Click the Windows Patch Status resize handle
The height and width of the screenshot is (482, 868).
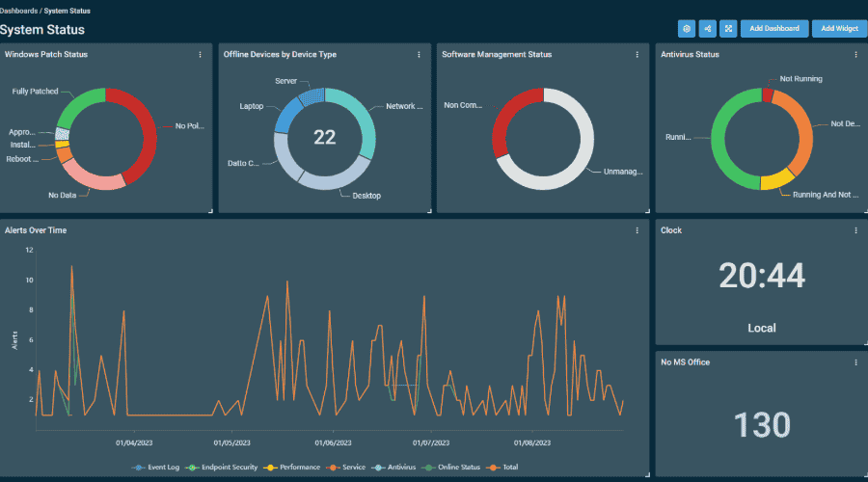click(210, 211)
